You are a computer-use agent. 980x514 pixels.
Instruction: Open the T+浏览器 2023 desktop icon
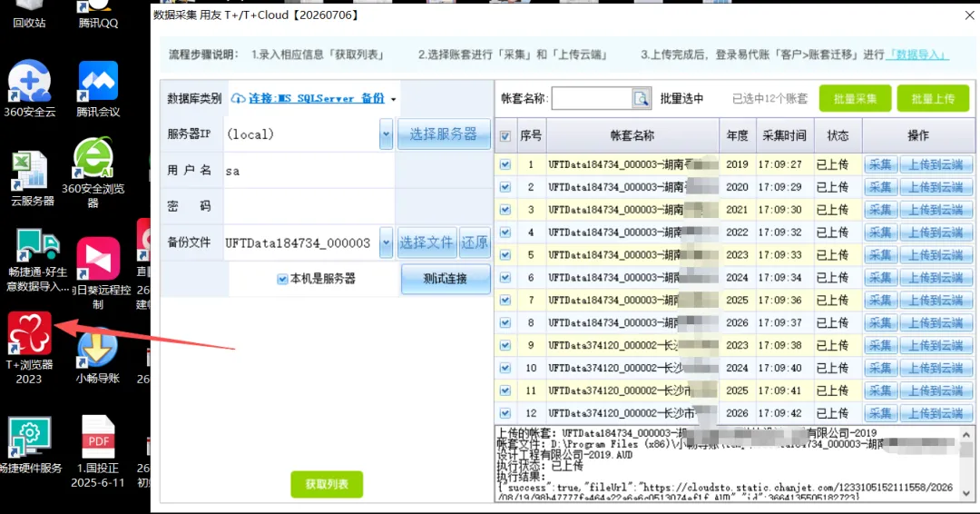[29, 348]
